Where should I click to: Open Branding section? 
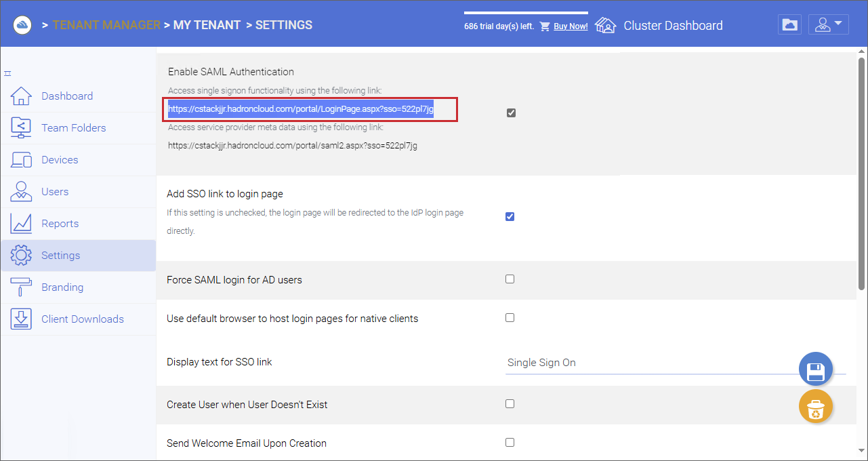pos(79,287)
